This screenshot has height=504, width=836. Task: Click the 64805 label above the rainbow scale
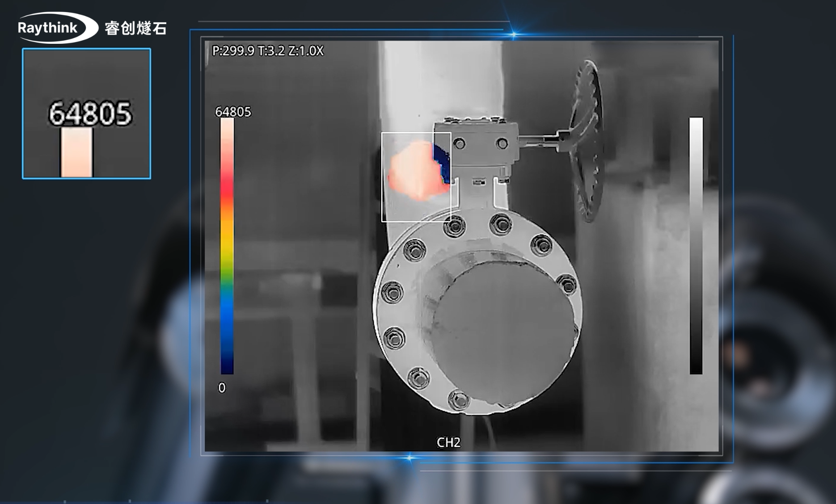pos(233,112)
